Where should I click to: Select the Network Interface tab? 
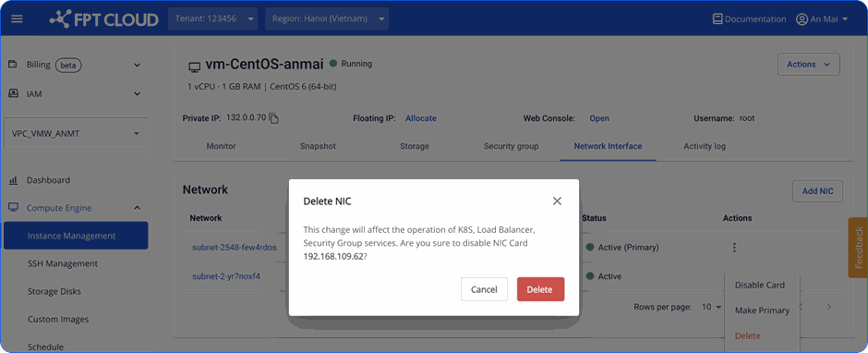point(608,146)
